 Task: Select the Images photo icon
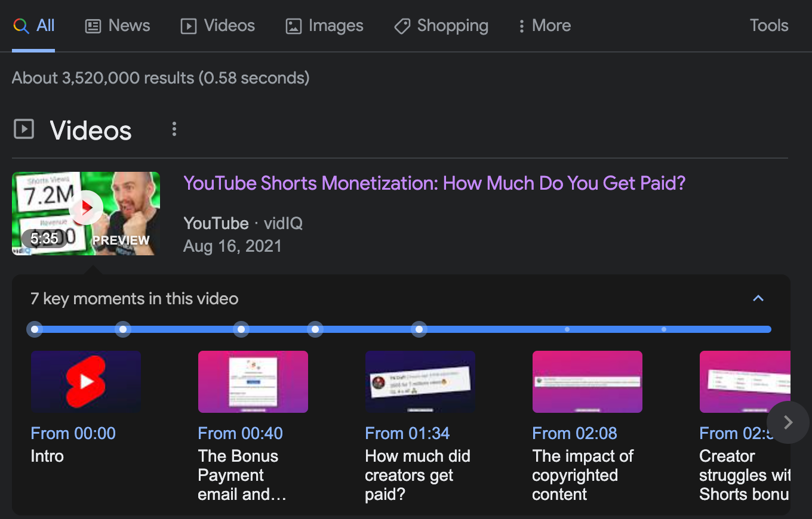click(293, 26)
